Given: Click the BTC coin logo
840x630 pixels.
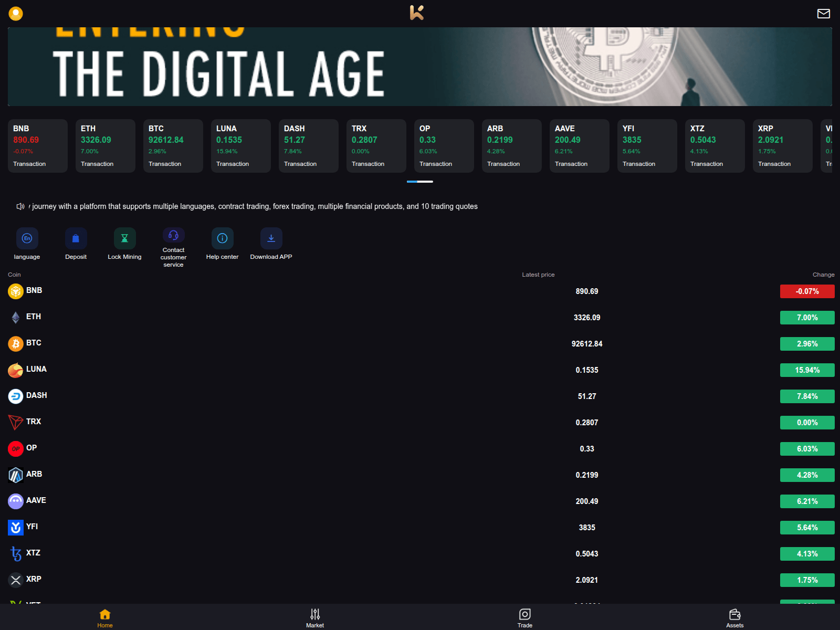Looking at the screenshot, I should 16,343.
